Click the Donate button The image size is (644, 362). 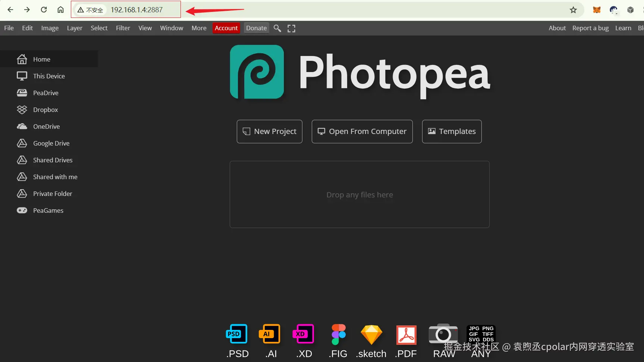click(257, 28)
